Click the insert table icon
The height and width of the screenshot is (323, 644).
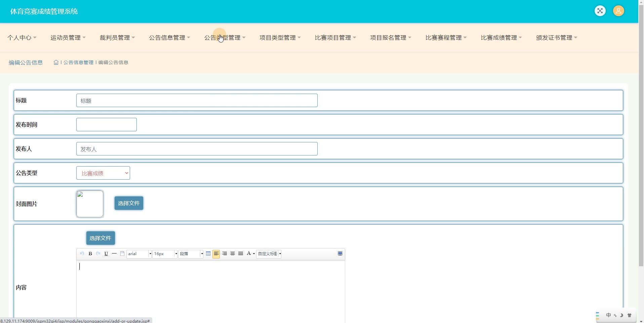(x=208, y=253)
